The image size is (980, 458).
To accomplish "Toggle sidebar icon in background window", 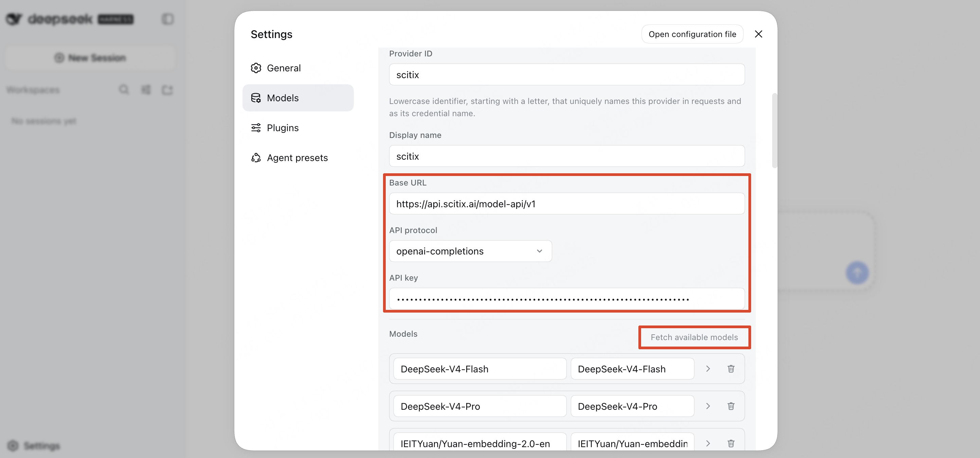I will click(168, 19).
